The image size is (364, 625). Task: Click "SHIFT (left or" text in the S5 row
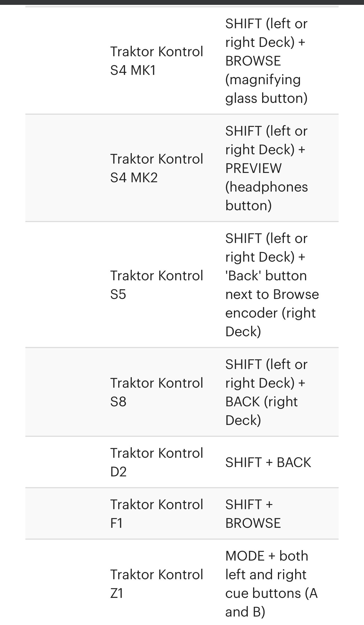[x=266, y=238]
